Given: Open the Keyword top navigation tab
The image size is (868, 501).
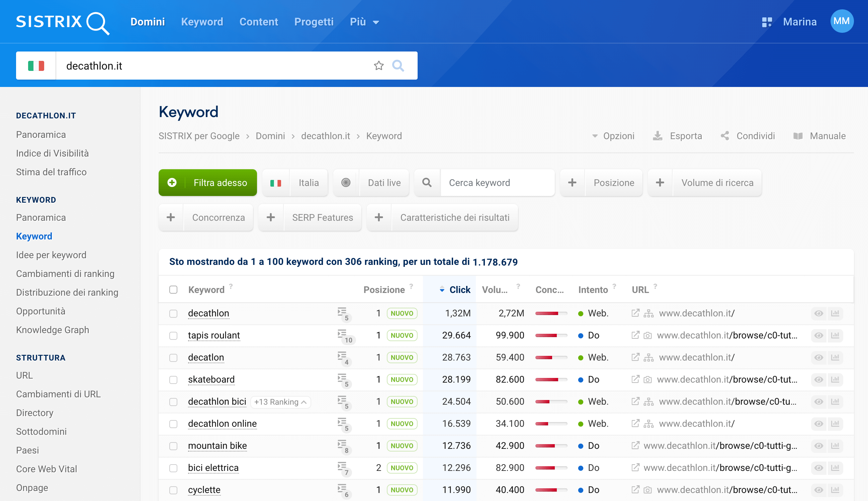Looking at the screenshot, I should click(x=202, y=22).
